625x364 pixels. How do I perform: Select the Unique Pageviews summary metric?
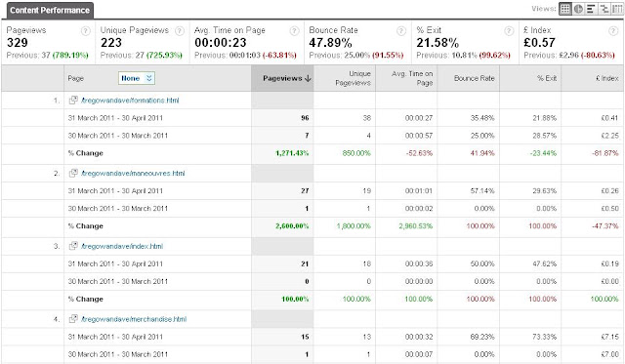(142, 42)
